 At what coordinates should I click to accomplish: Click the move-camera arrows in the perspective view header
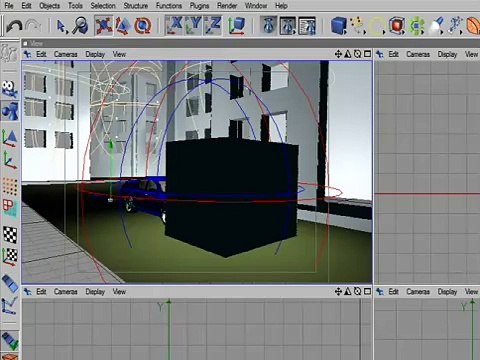click(x=338, y=54)
